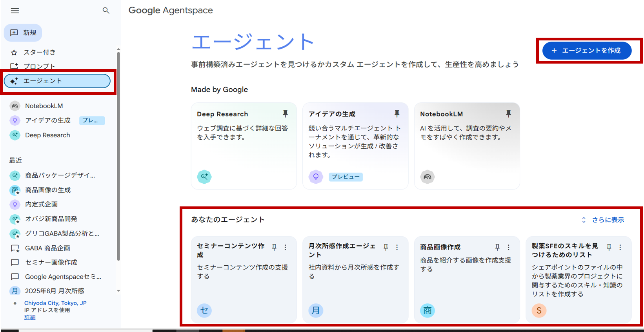Open recent item 2025年8月 月次所感
Screen dimensions: 644x332
55,291
